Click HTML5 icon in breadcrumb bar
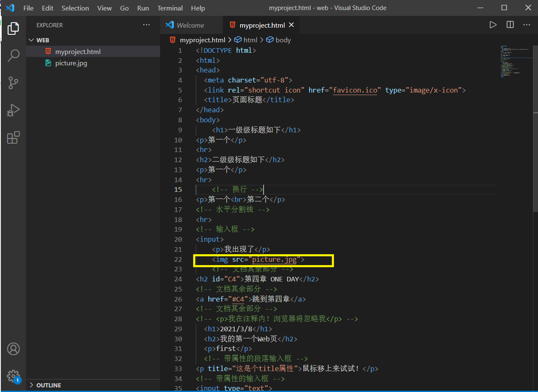Image resolution: width=538 pixels, height=392 pixels. (x=173, y=40)
